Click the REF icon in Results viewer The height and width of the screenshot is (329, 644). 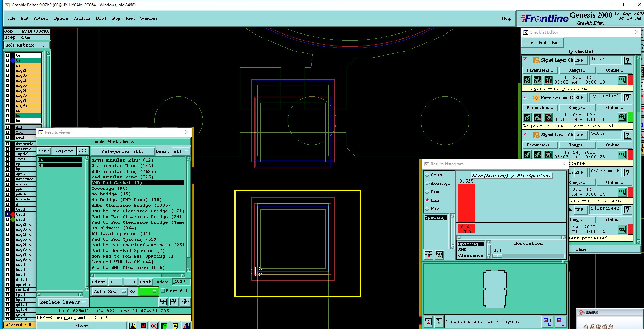pos(174,302)
